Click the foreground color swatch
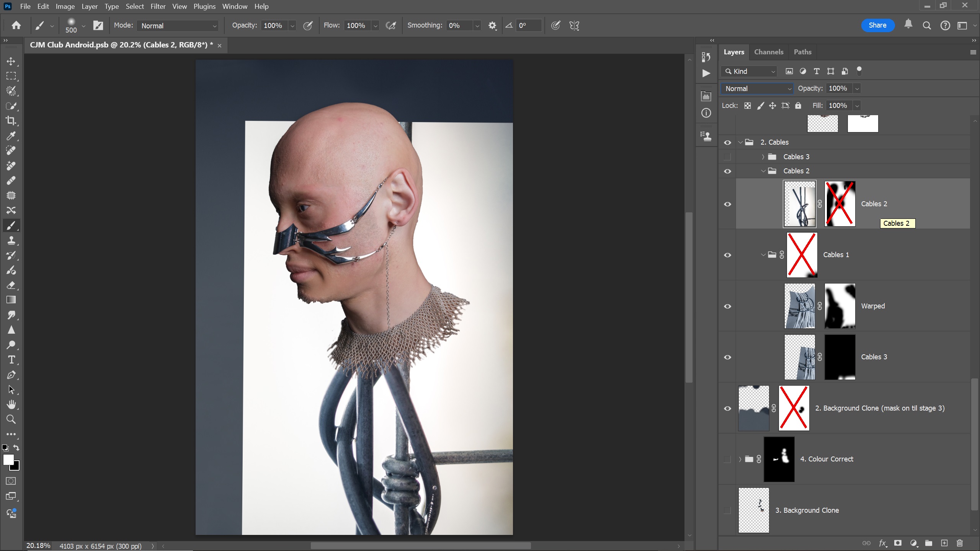The image size is (980, 551). (x=8, y=460)
